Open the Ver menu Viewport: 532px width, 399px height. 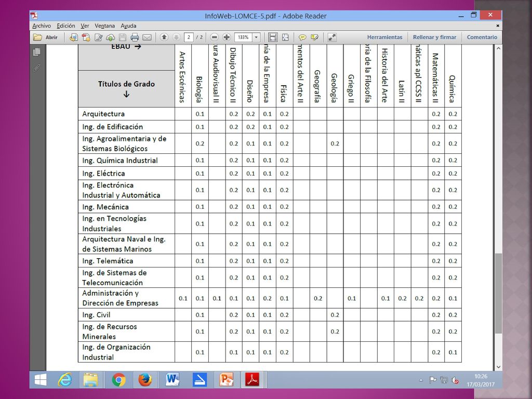pos(85,26)
